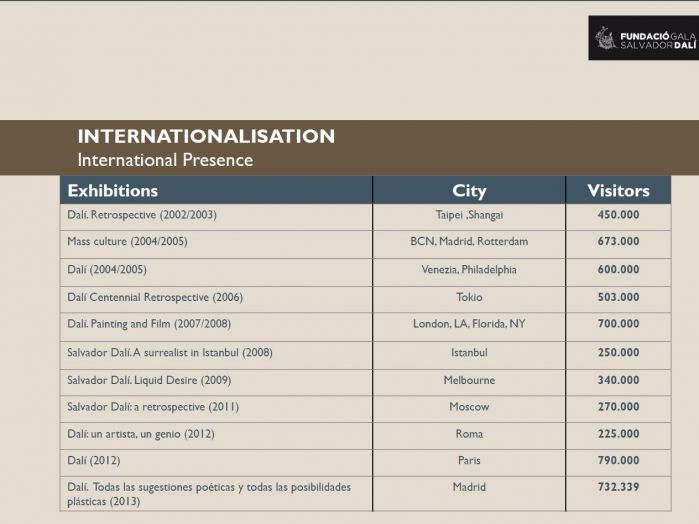Select visitors value 270.000

point(618,407)
